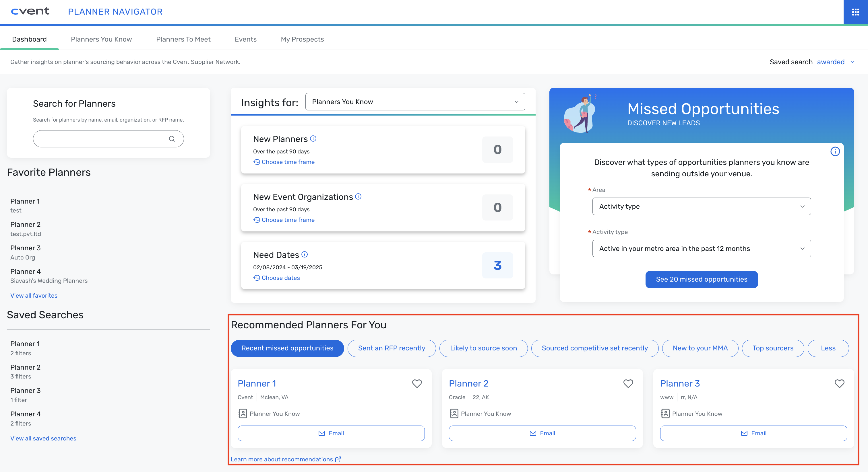Screen dimensions: 868x472
Task: Switch to the Dashboard tab
Action: [x=29, y=39]
